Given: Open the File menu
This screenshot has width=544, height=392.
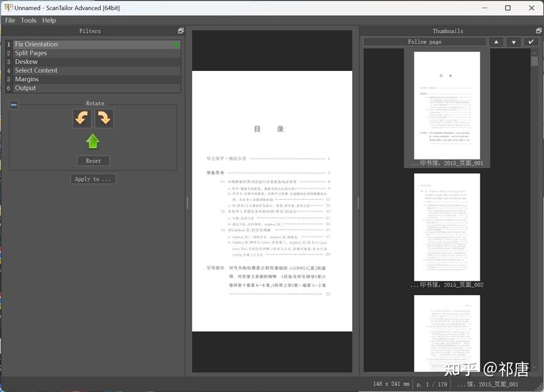Looking at the screenshot, I should (x=9, y=20).
